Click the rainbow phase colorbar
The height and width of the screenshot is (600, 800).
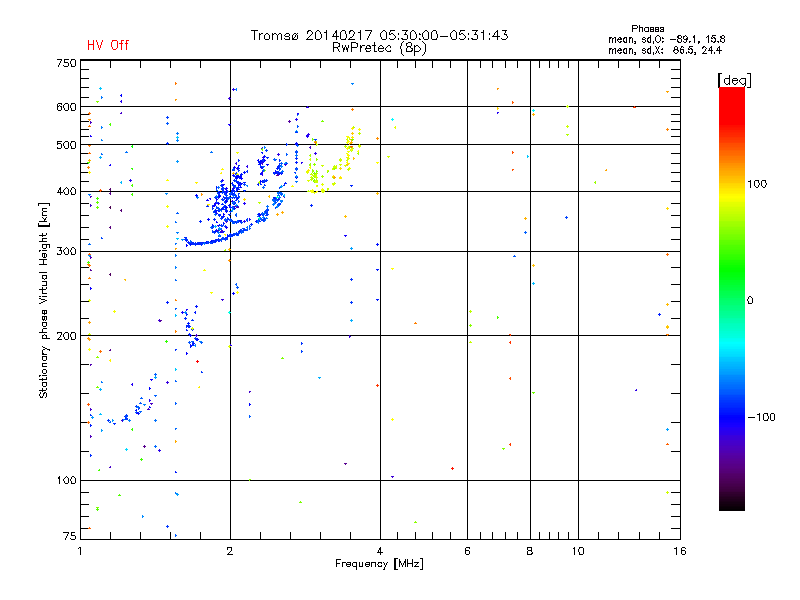[732, 298]
